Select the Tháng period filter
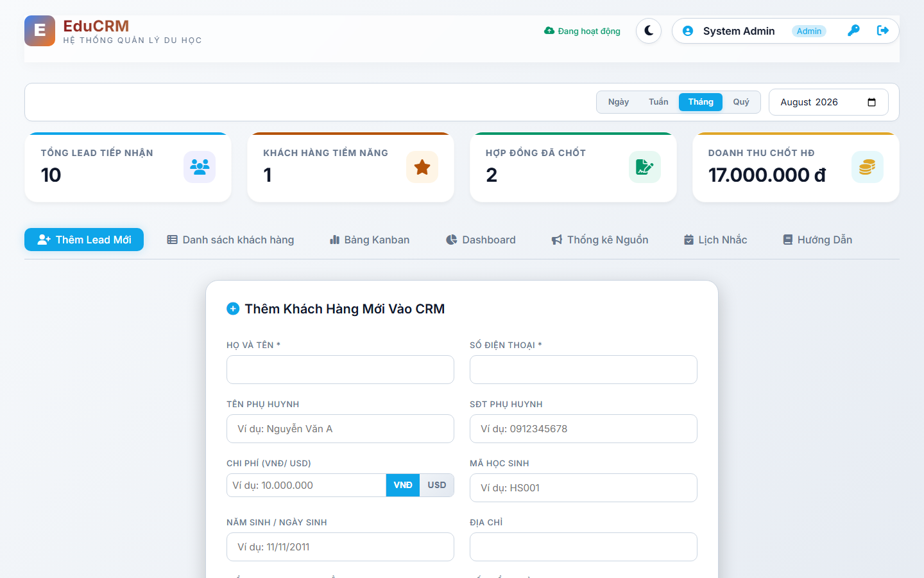 tap(701, 102)
